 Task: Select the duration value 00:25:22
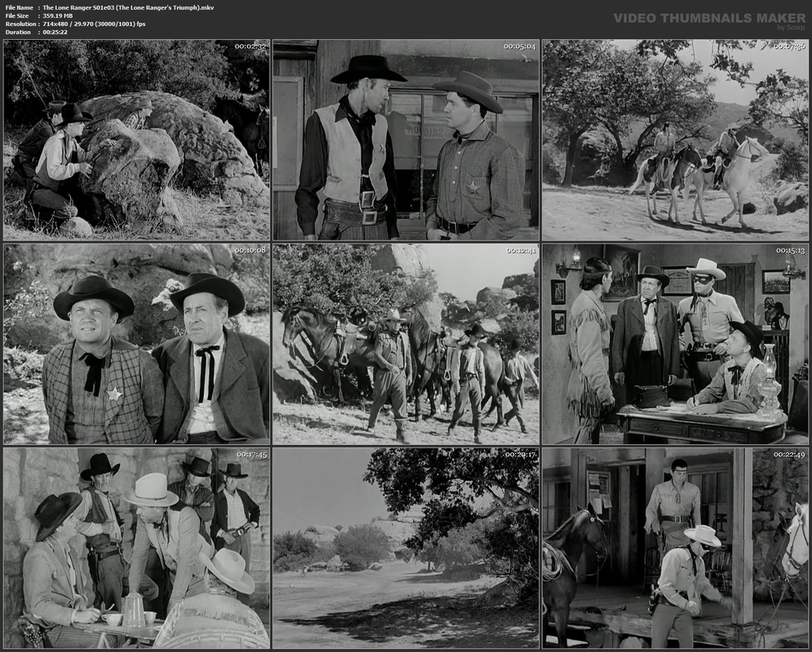pyautogui.click(x=55, y=32)
